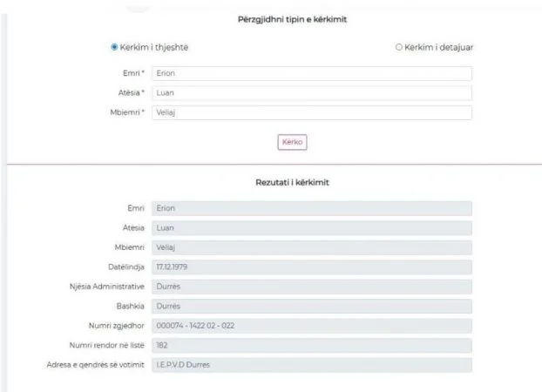The height and width of the screenshot is (392, 542).
Task: Choose the 'Kërkim i detajuar' radio option
Action: (399, 47)
